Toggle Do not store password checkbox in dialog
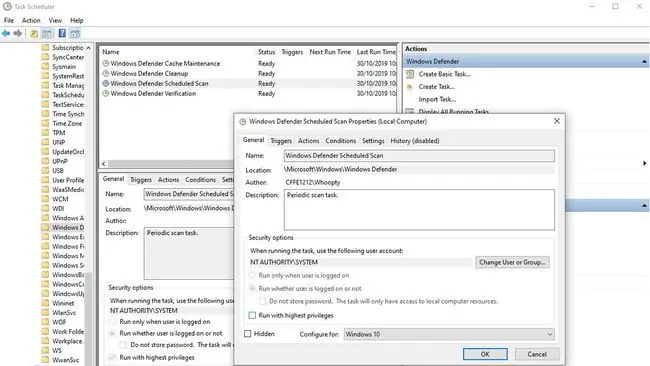The height and width of the screenshot is (366, 650). click(x=262, y=301)
